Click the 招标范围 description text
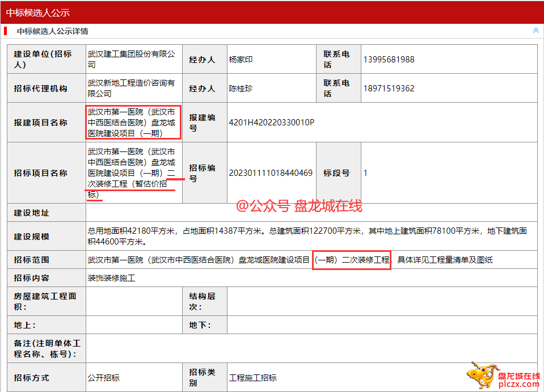Image resolution: width=544 pixels, height=392 pixels. (290, 260)
